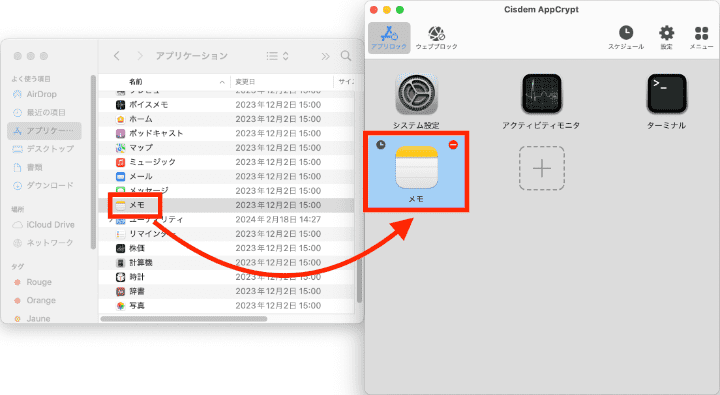This screenshot has height=395, width=720.
Task: Click Finder search magnifier icon
Action: 346,56
